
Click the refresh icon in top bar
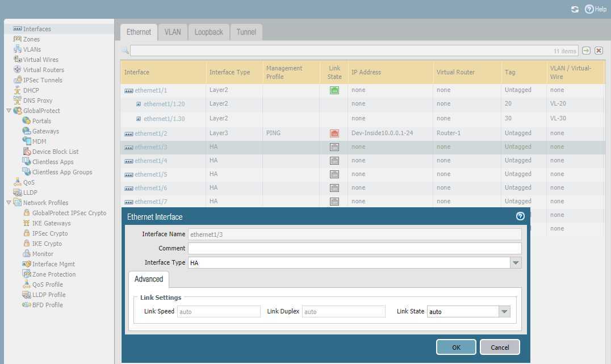575,9
